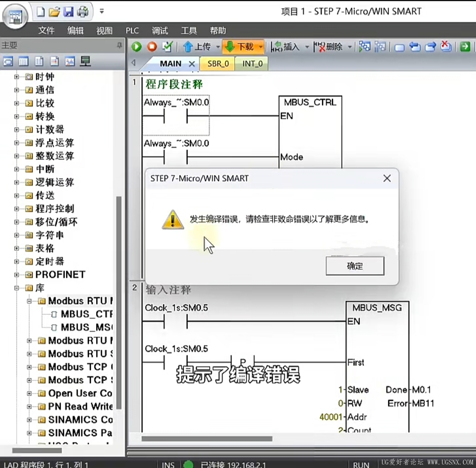Click the Insert (插入) toolbar button
This screenshot has width=476, height=468.
coord(285,47)
